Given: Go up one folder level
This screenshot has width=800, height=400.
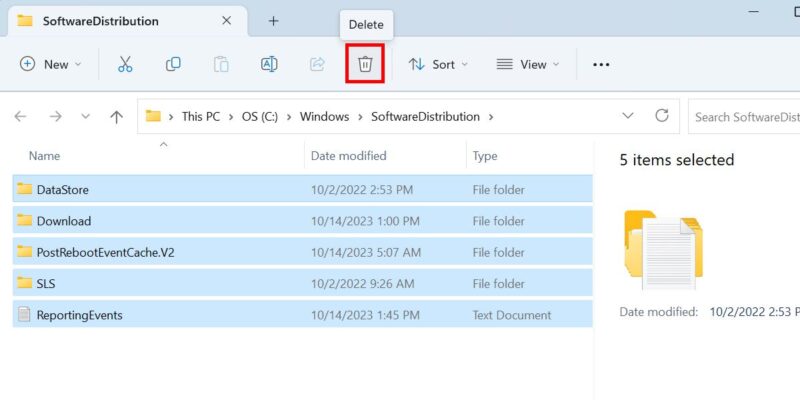Looking at the screenshot, I should [x=117, y=117].
